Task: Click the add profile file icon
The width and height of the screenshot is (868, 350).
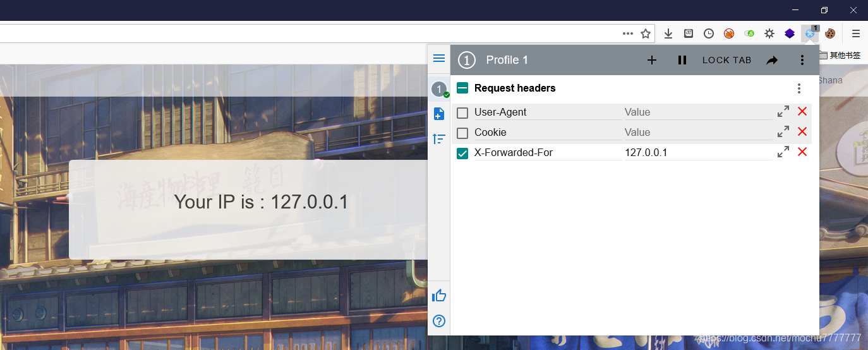Action: pyautogui.click(x=439, y=114)
